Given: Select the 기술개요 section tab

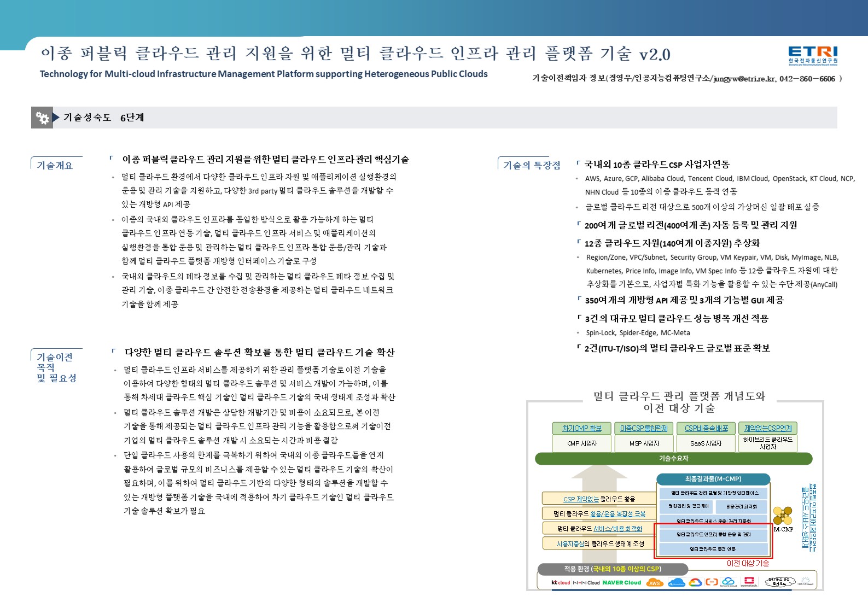Looking at the screenshot, I should (x=55, y=165).
